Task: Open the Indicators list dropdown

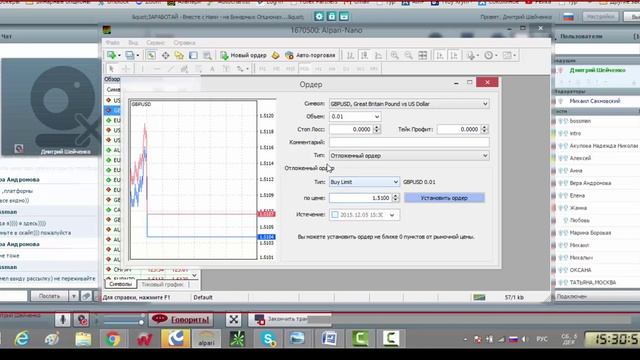Action: tap(473, 55)
